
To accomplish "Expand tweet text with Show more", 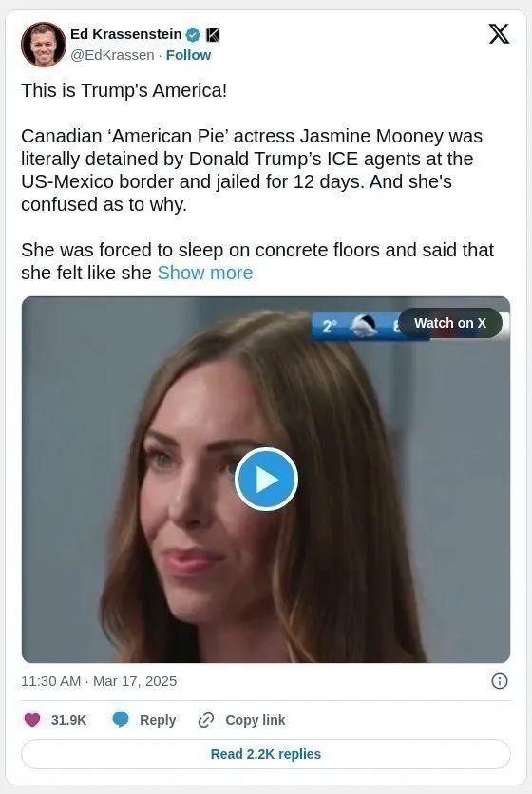I will click(x=205, y=273).
